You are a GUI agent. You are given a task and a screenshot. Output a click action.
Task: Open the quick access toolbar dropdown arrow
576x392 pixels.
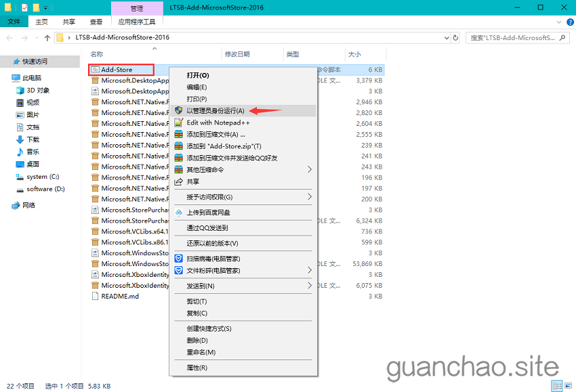pyautogui.click(x=45, y=7)
